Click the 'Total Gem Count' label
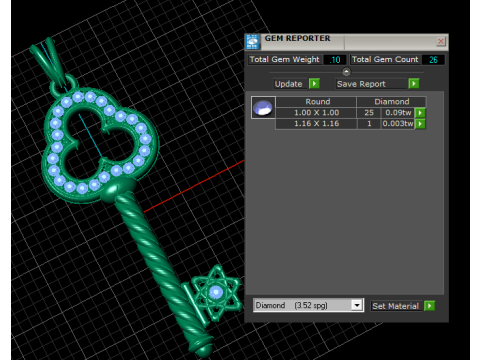Image resolution: width=480 pixels, height=360 pixels. tap(385, 59)
